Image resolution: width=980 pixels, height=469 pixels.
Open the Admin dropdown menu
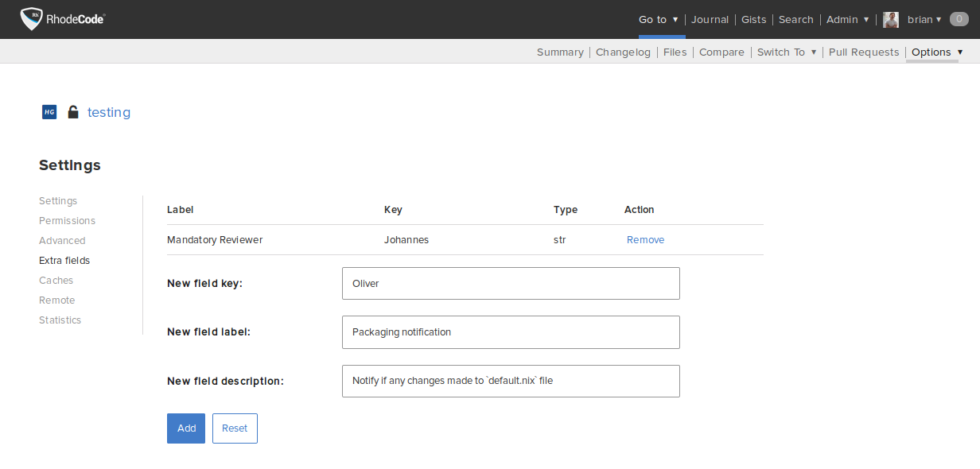coord(847,20)
